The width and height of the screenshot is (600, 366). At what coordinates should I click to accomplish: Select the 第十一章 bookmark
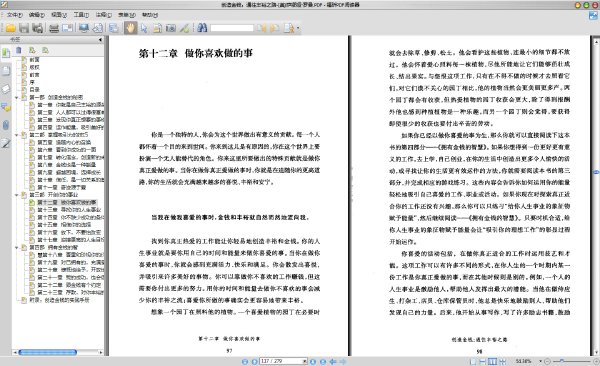click(x=62, y=187)
